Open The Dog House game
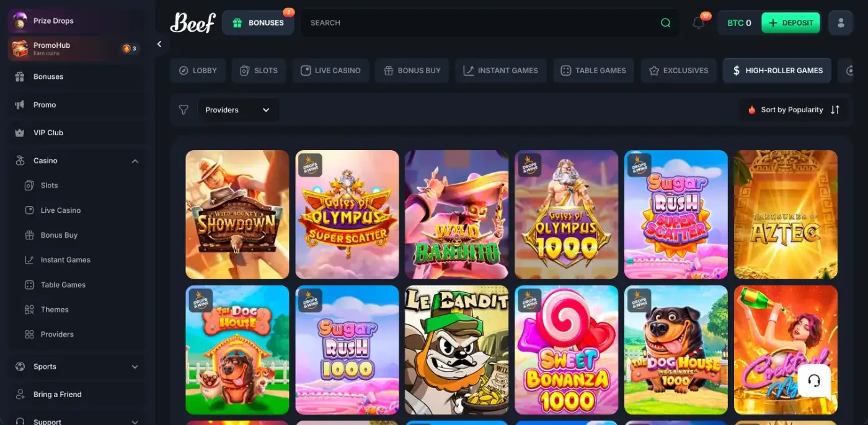Screen dimensions: 868x425 [237, 350]
